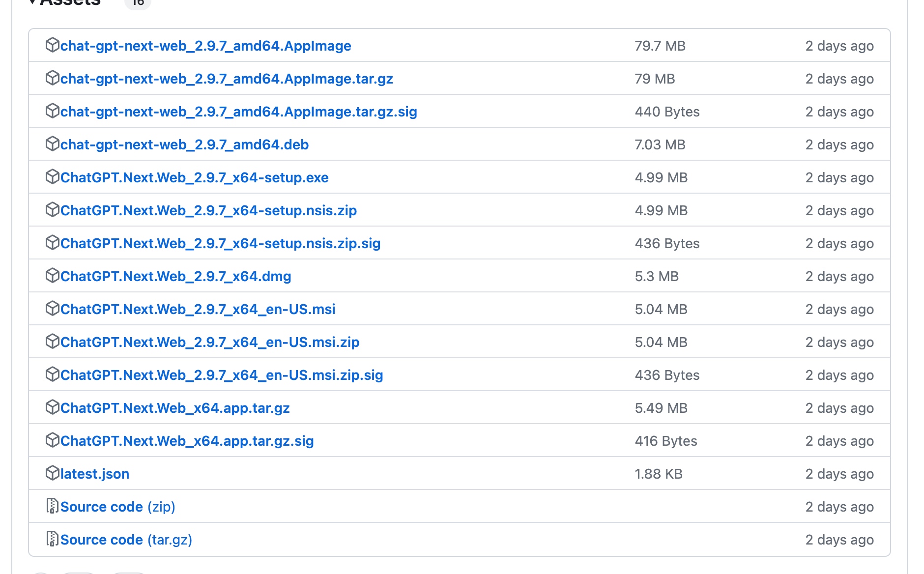Viewport: 924px width, 574px height.
Task: Click package icon beside latest.json
Action: (52, 473)
